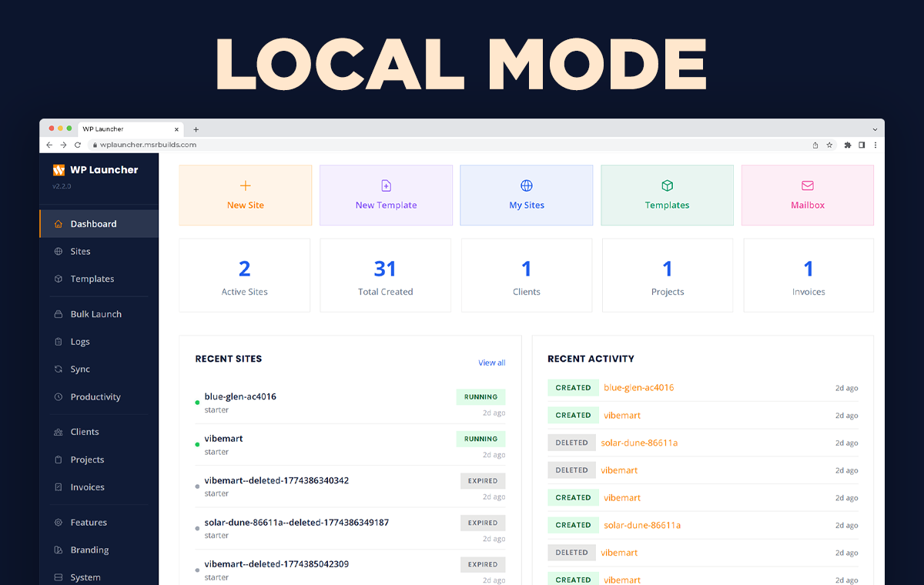
Task: Click the globe icon on My Sites card
Action: point(527,186)
